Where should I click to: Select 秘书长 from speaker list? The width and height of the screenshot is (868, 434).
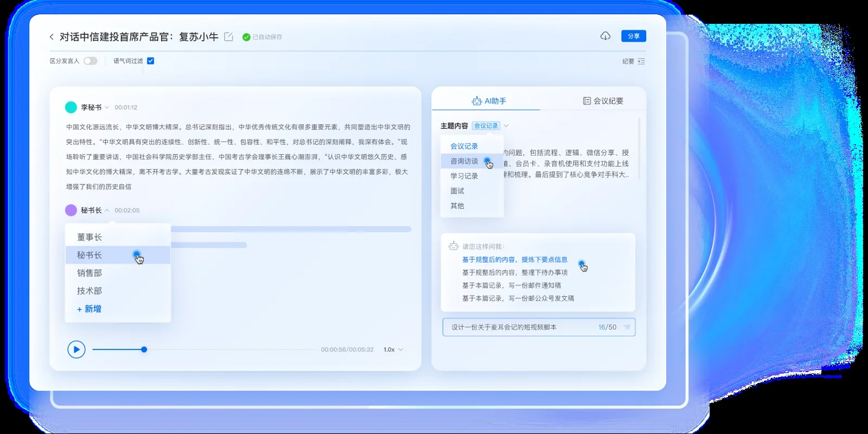pos(118,255)
